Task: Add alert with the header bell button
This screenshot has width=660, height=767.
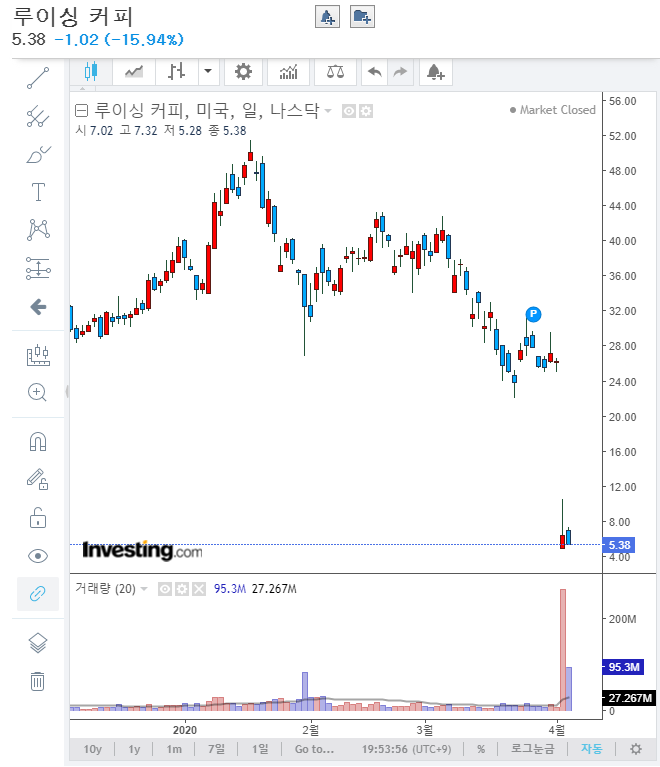Action: tap(327, 17)
